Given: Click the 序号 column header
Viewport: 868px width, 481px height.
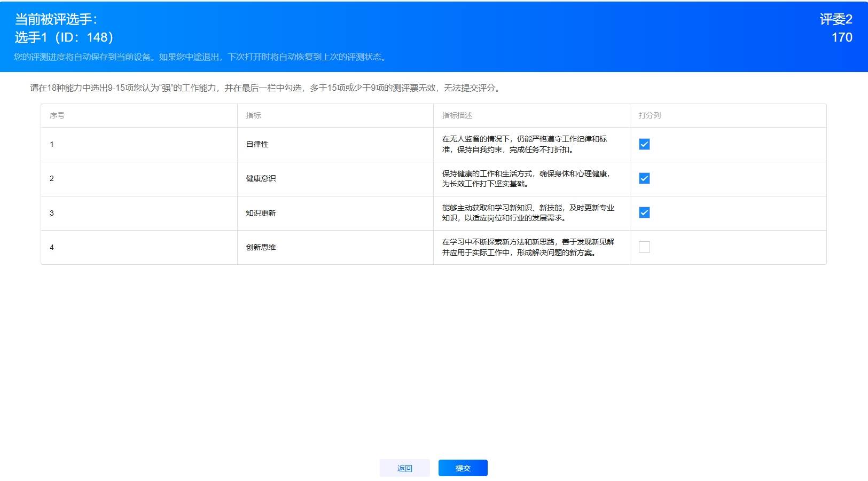Looking at the screenshot, I should pyautogui.click(x=57, y=115).
